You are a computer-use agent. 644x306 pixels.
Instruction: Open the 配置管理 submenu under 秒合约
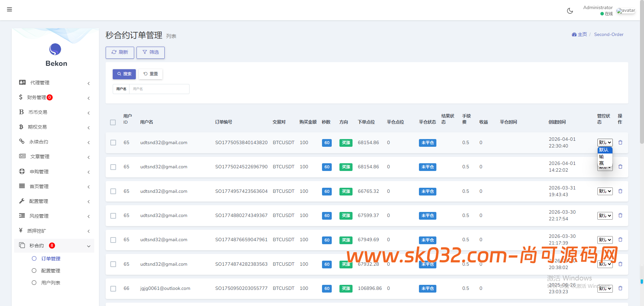coord(51,271)
